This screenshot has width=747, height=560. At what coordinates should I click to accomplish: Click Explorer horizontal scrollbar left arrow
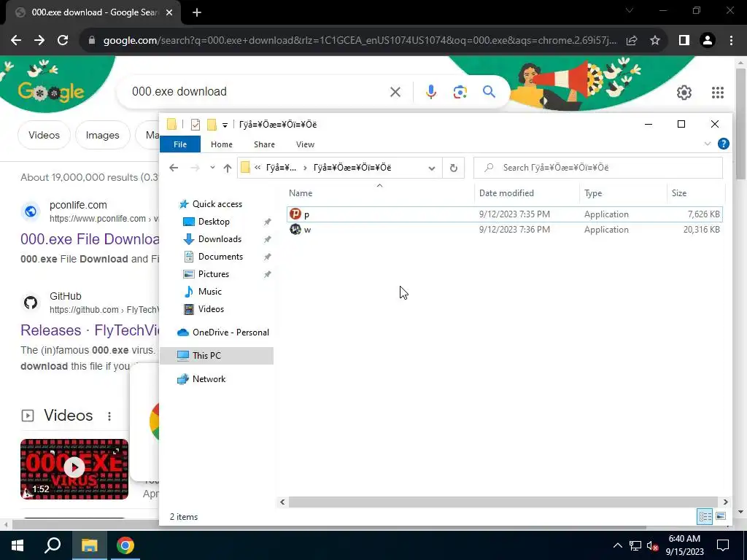tap(282, 502)
